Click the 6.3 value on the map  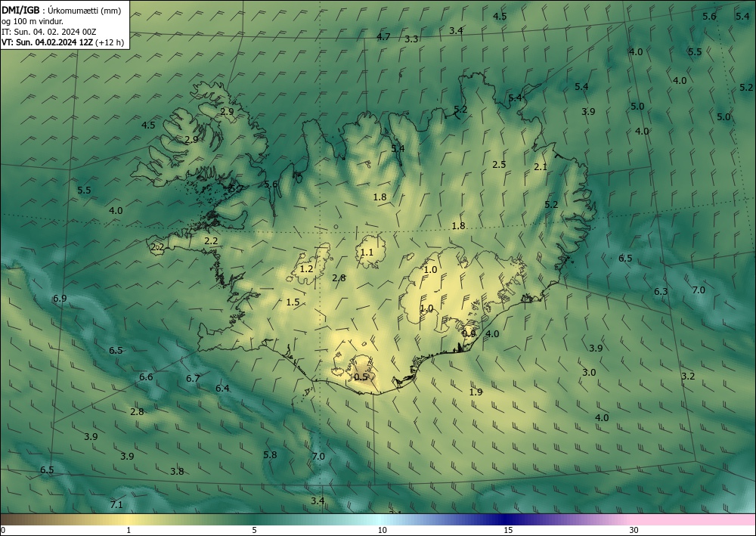661,292
